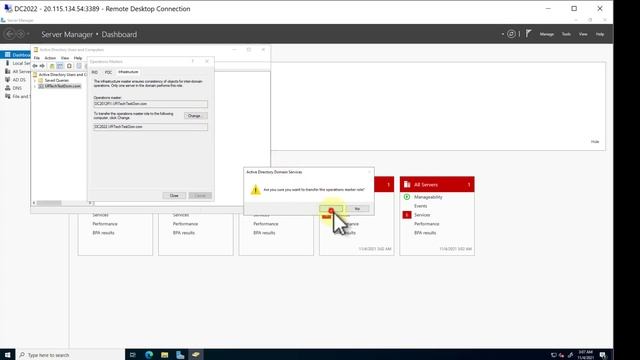The height and width of the screenshot is (360, 640).
Task: Open Server Manager's View menu
Action: [583, 34]
